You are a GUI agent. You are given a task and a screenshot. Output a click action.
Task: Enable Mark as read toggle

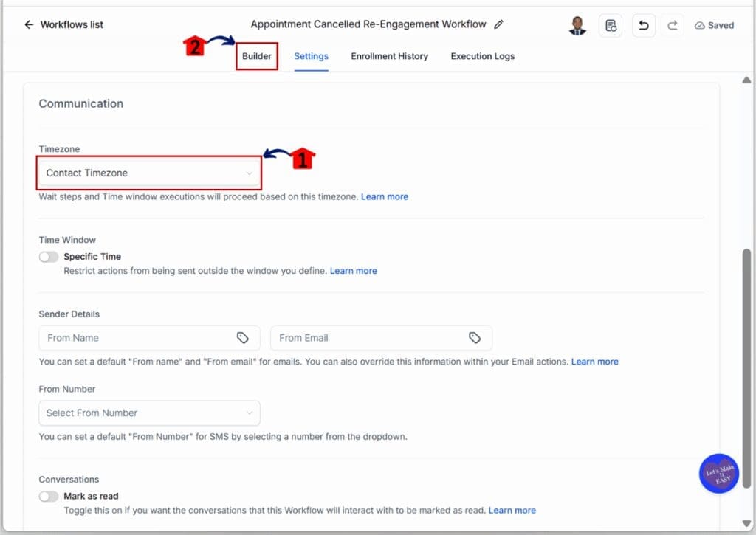[49, 497]
